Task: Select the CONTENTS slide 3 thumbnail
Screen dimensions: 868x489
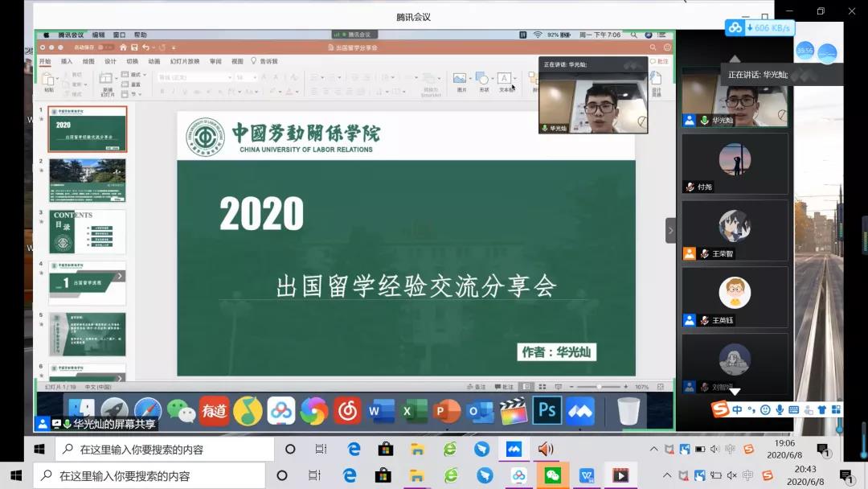Action: tap(88, 232)
